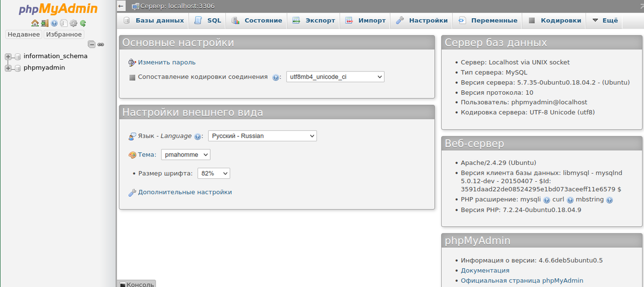Click the Недавнее recent tables button
This screenshot has height=287, width=644.
(x=24, y=34)
